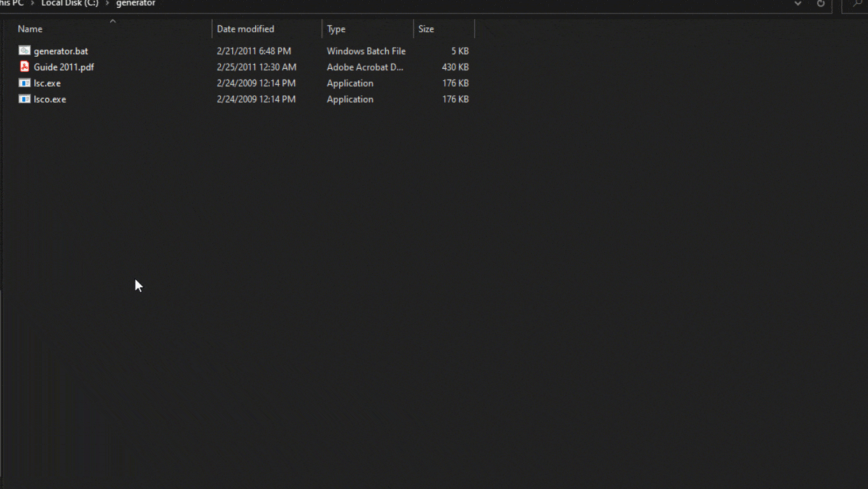The height and width of the screenshot is (489, 868).
Task: Sort files by Type column header
Action: click(x=336, y=29)
